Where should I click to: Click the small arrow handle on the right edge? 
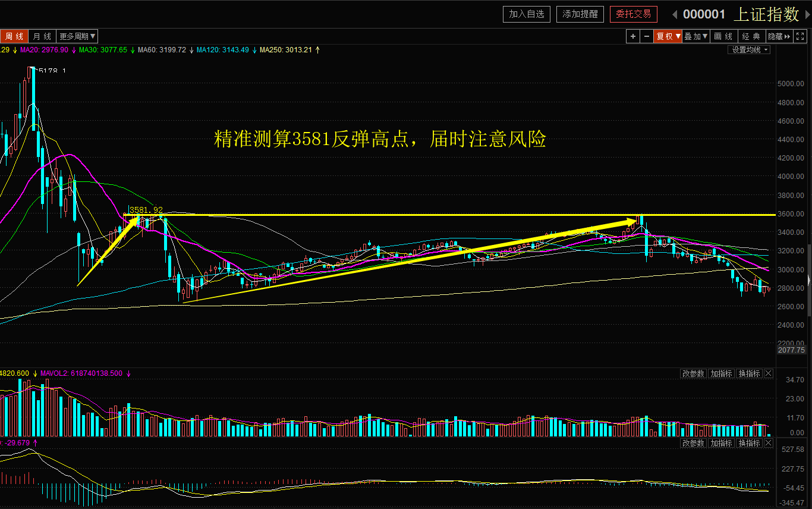click(x=808, y=279)
